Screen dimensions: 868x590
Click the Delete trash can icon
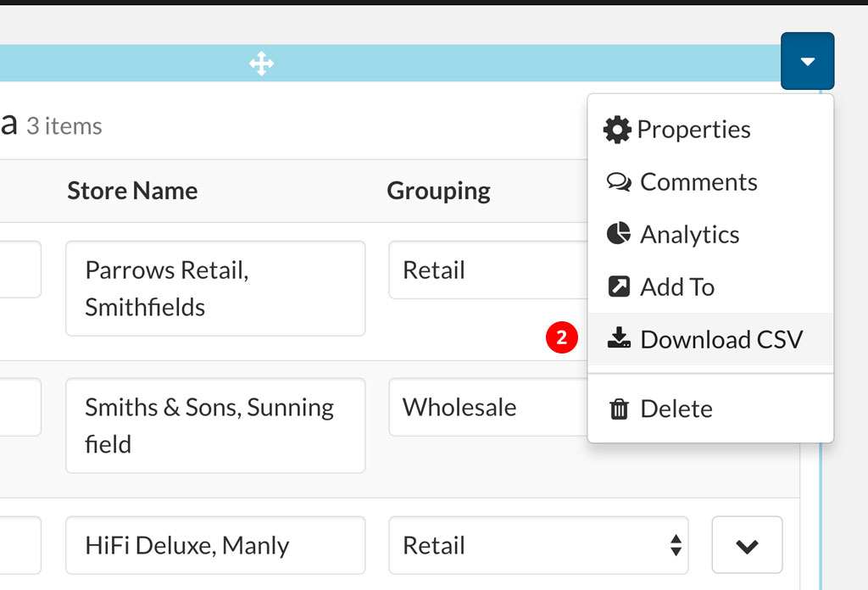point(620,409)
